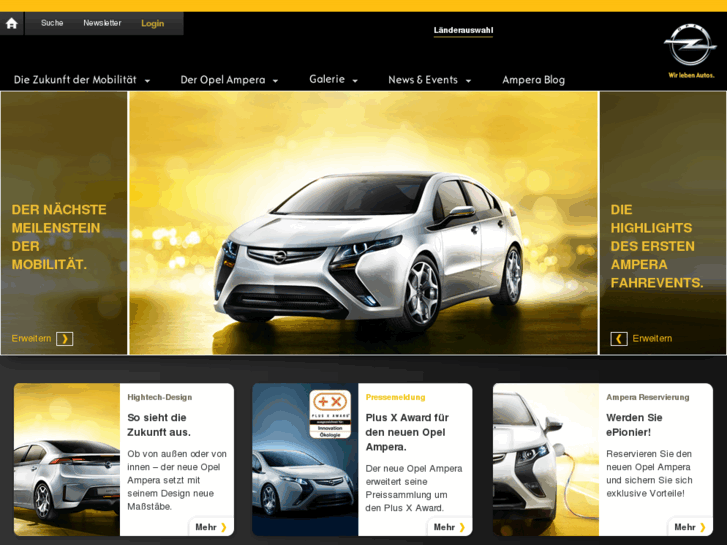Open Länderauswahl country selection
The image size is (727, 545).
pyautogui.click(x=463, y=30)
